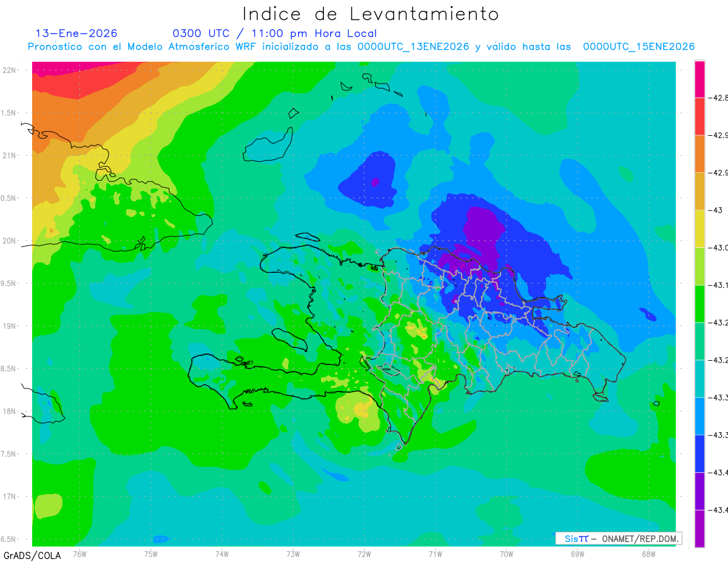Click the "SisTT" logo text
Screen dimensions: 728x562
(576, 538)
